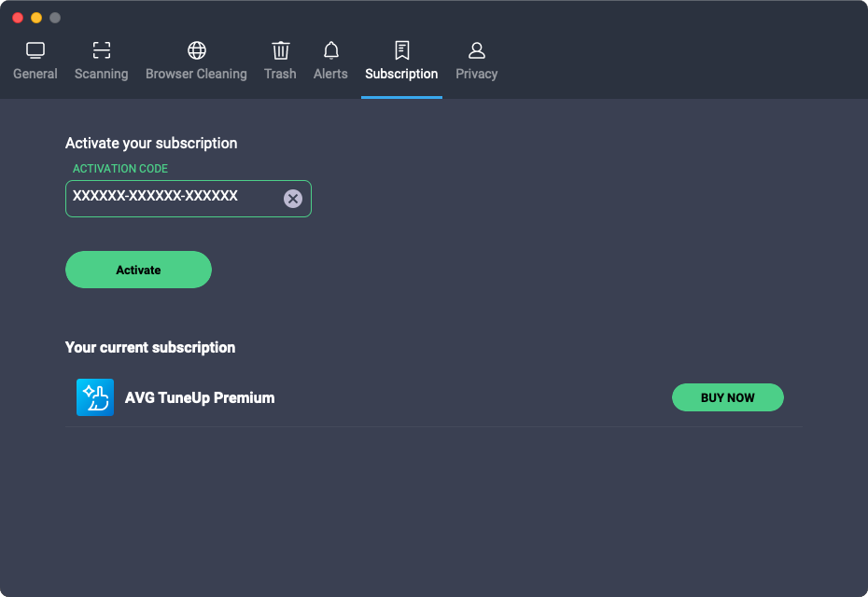This screenshot has width=868, height=597.
Task: Select the Alerts bell icon
Action: click(x=331, y=50)
